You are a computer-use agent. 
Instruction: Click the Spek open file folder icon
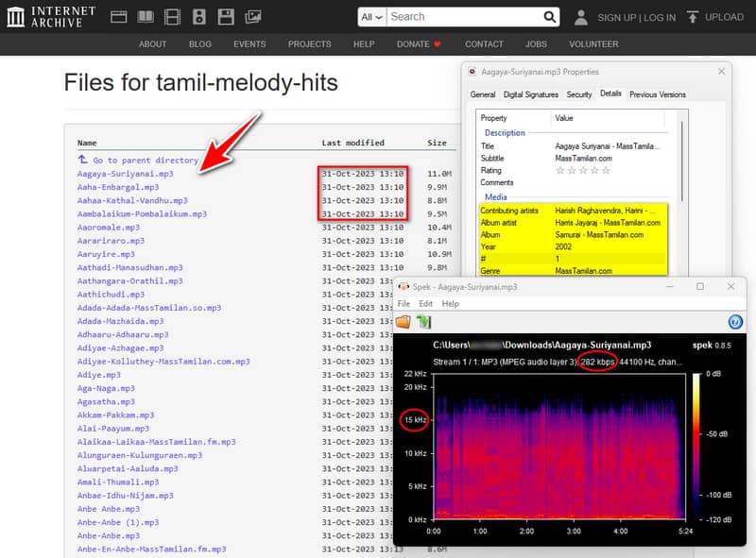(404, 321)
